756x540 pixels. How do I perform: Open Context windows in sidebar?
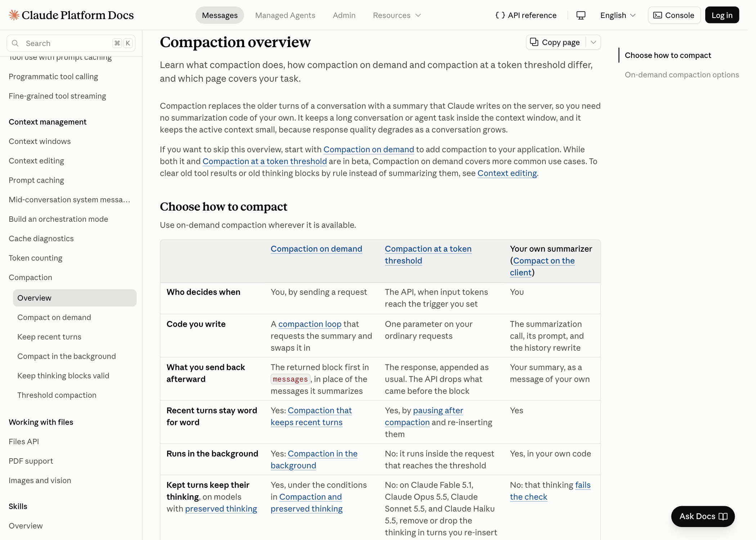[x=40, y=141]
